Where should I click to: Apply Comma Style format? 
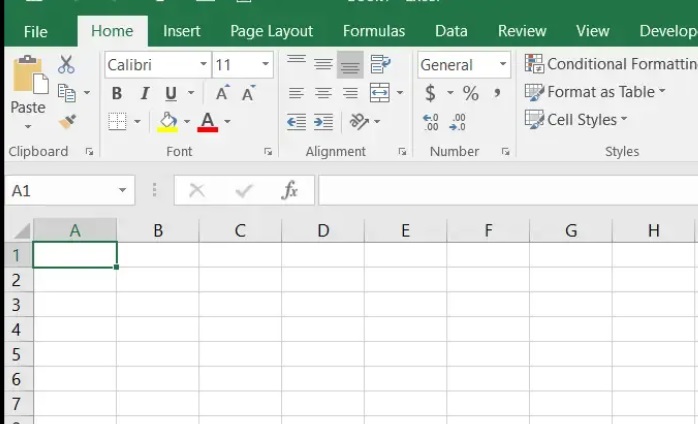click(x=497, y=93)
